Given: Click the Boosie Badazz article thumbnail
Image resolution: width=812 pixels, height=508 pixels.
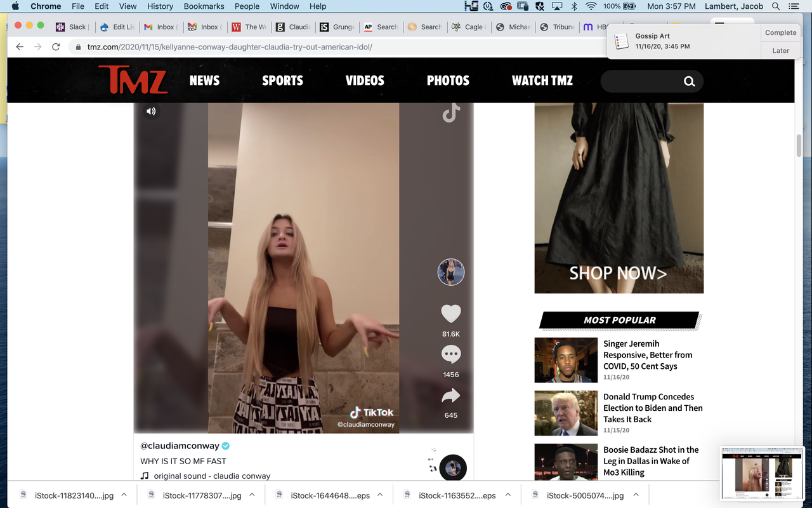Looking at the screenshot, I should click(x=566, y=462).
